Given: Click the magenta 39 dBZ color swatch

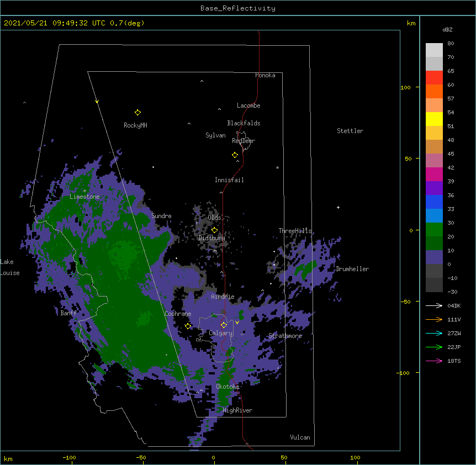Looking at the screenshot, I should 434,174.
